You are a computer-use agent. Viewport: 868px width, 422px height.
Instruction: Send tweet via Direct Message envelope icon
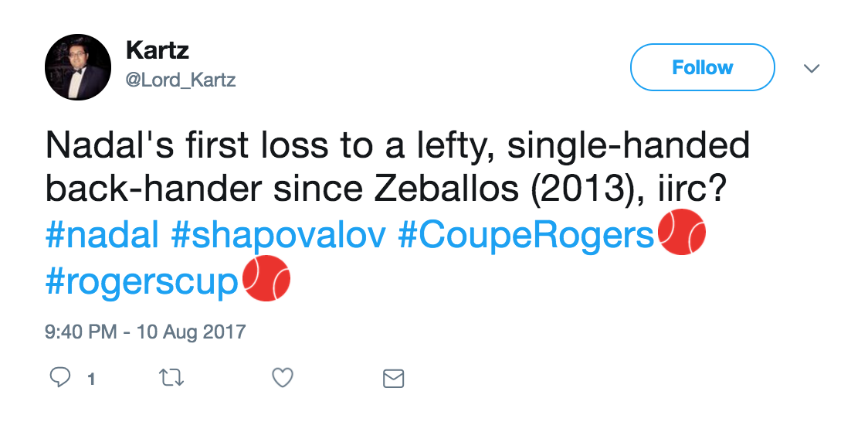click(394, 379)
